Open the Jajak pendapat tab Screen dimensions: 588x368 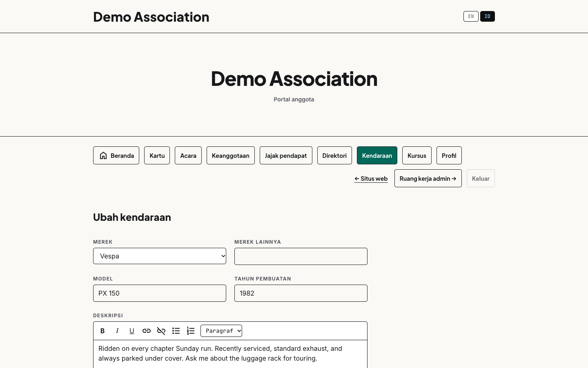point(286,155)
